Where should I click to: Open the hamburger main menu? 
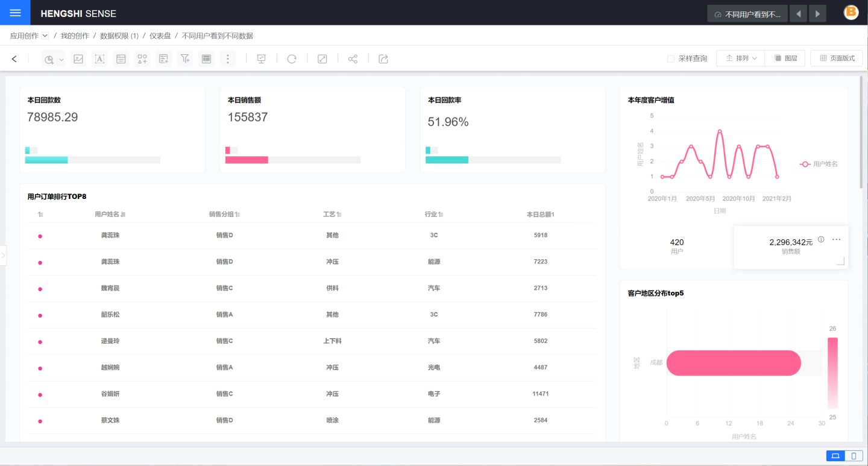(x=15, y=13)
